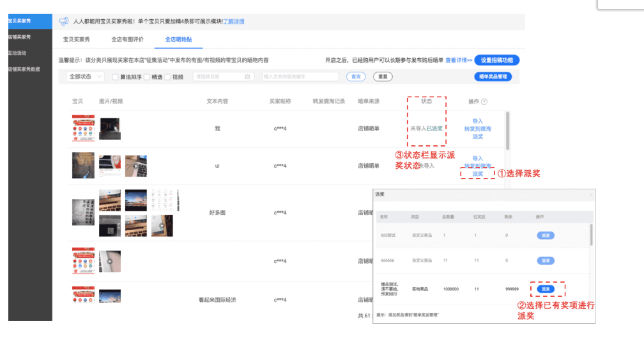Play video thumbnail in fourth row
The image size is (644, 341).
110,260
